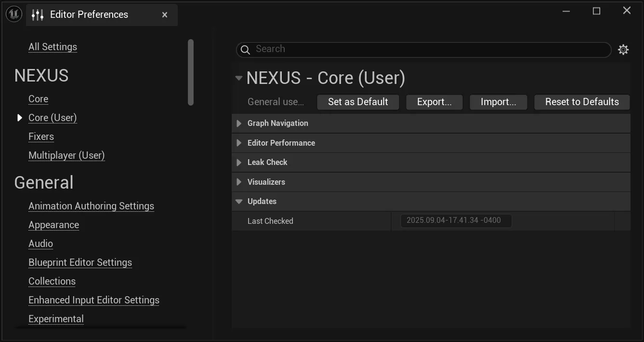Click into the Search settings field
Screen dimensions: 644x342
point(429,49)
